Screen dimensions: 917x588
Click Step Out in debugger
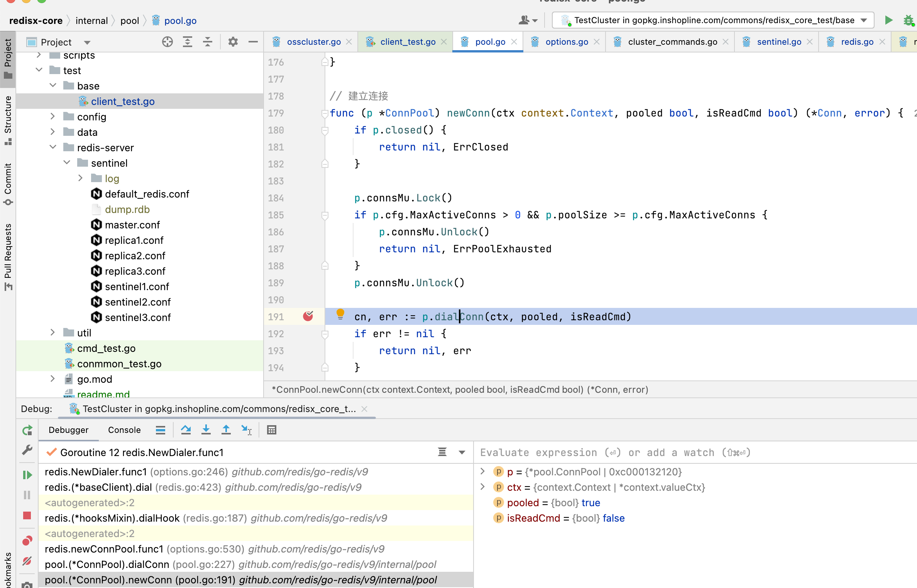226,430
